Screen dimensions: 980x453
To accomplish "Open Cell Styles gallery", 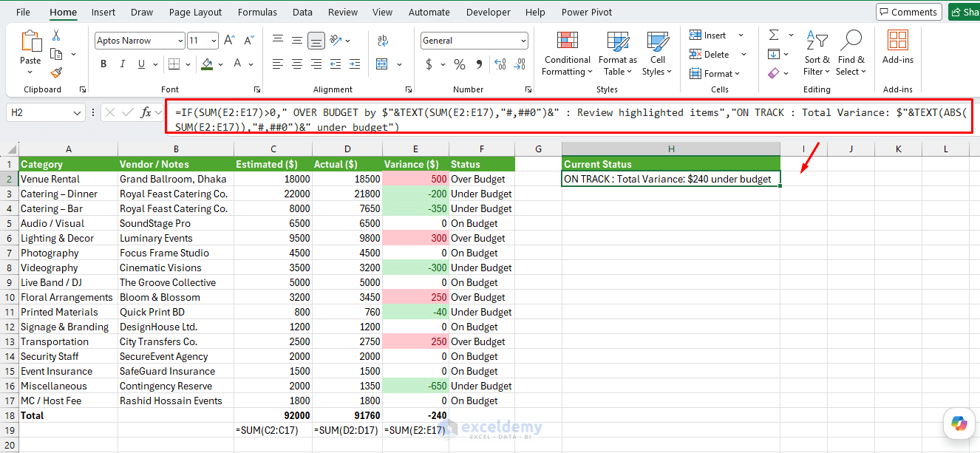I will 657,54.
